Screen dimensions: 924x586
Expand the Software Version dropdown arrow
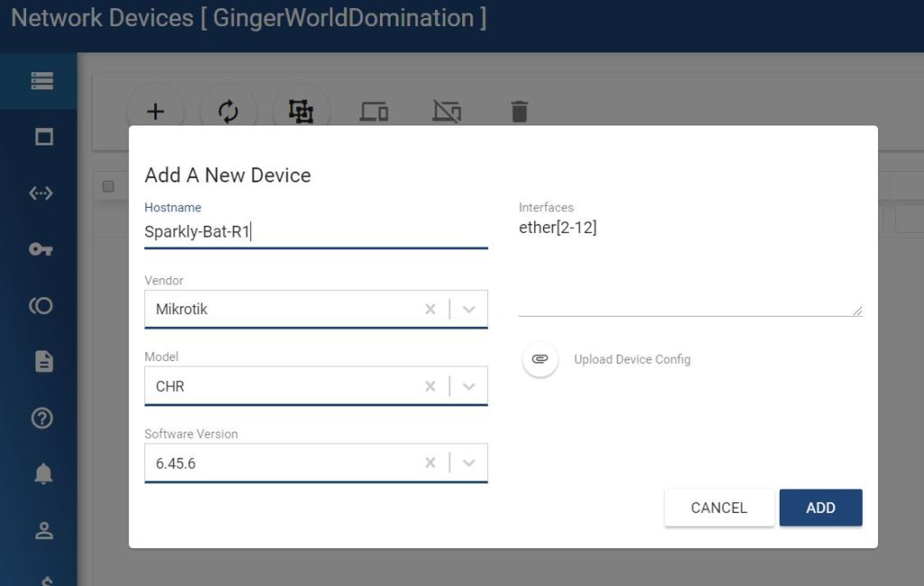click(x=468, y=463)
